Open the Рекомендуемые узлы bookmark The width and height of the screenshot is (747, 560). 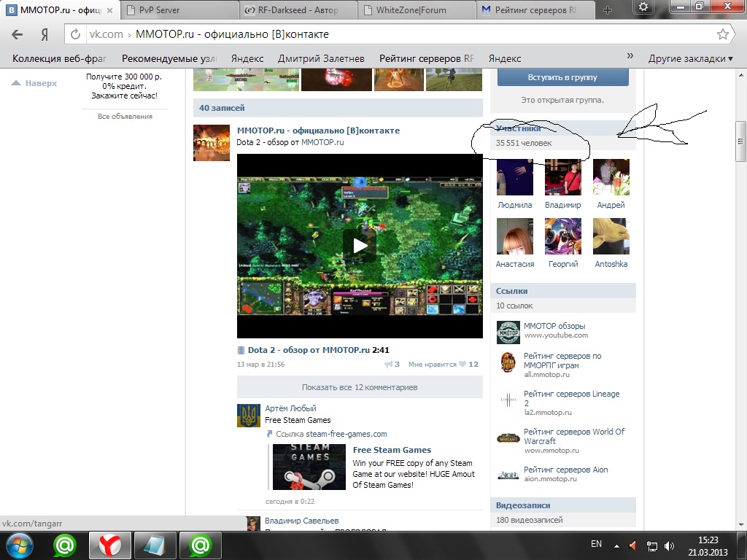pyautogui.click(x=169, y=58)
